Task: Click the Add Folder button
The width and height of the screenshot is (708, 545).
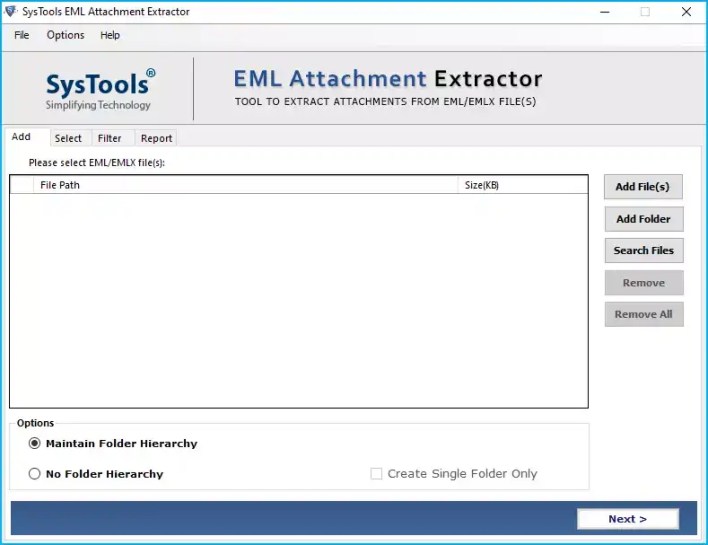Action: pos(644,219)
